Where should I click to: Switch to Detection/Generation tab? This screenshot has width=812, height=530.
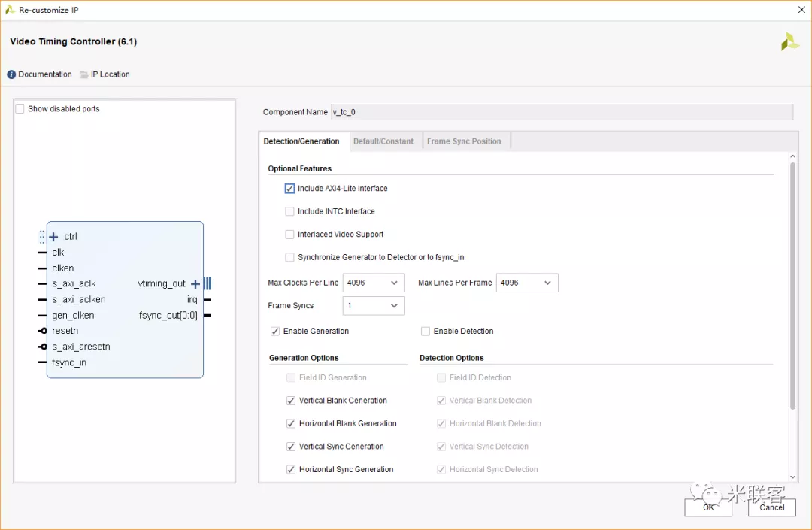[x=301, y=141]
